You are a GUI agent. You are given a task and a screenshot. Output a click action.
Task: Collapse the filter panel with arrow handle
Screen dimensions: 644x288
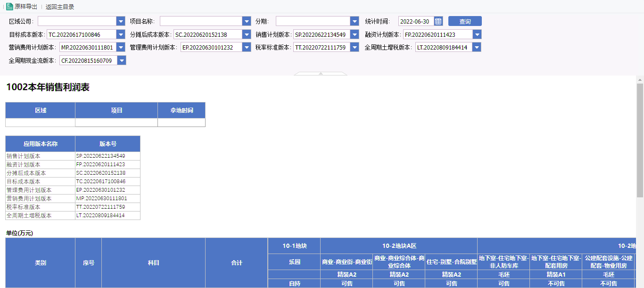tap(321, 74)
